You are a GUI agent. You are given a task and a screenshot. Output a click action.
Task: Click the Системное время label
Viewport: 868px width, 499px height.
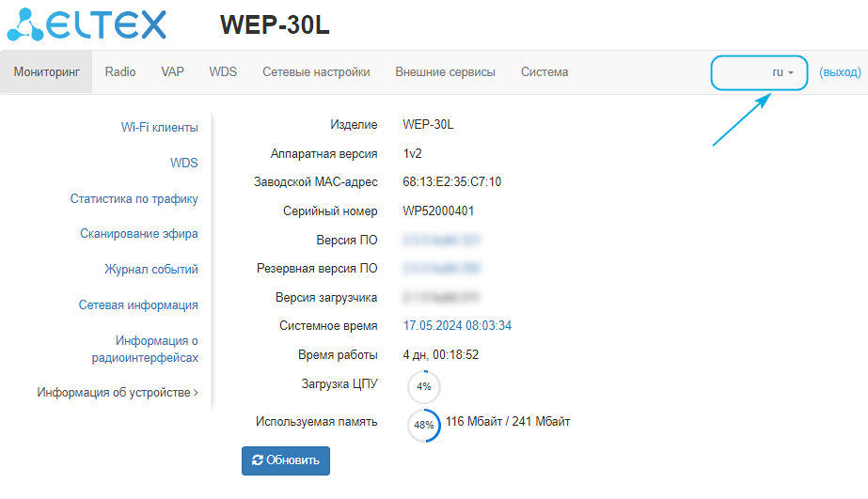pyautogui.click(x=328, y=326)
